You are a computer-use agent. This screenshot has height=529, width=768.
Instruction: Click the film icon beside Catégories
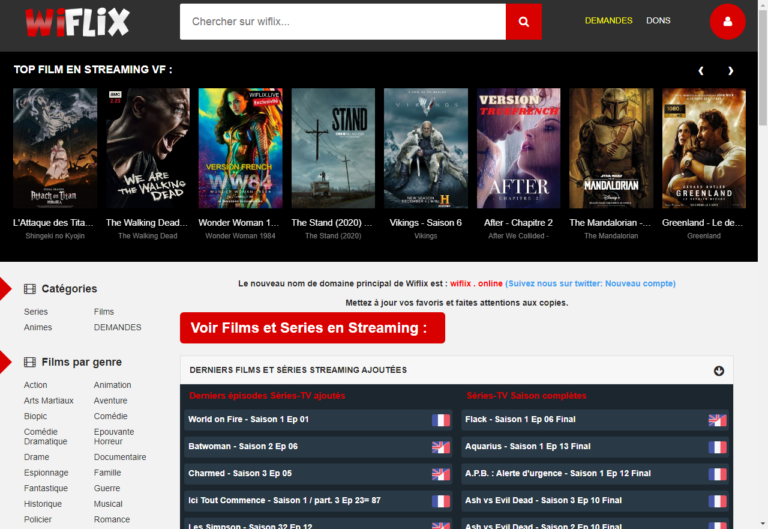[30, 289]
